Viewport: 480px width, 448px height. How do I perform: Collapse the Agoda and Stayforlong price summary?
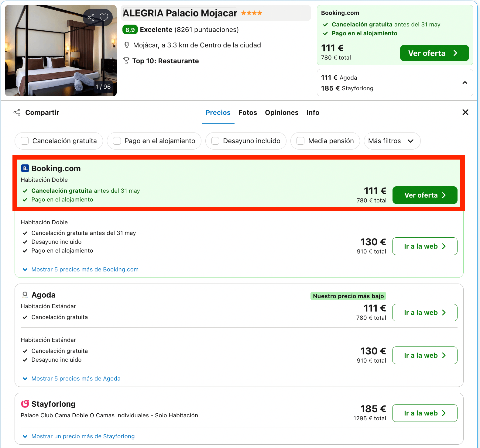(x=465, y=83)
